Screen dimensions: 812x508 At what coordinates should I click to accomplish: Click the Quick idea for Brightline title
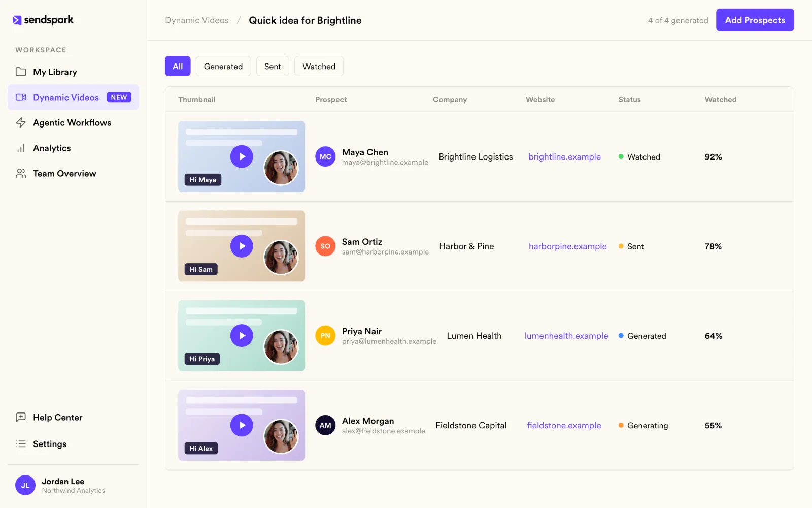305,20
